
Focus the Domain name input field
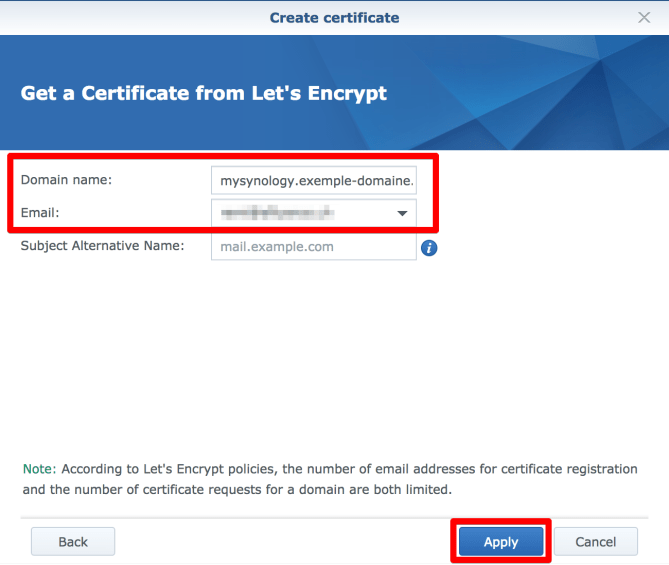[313, 180]
